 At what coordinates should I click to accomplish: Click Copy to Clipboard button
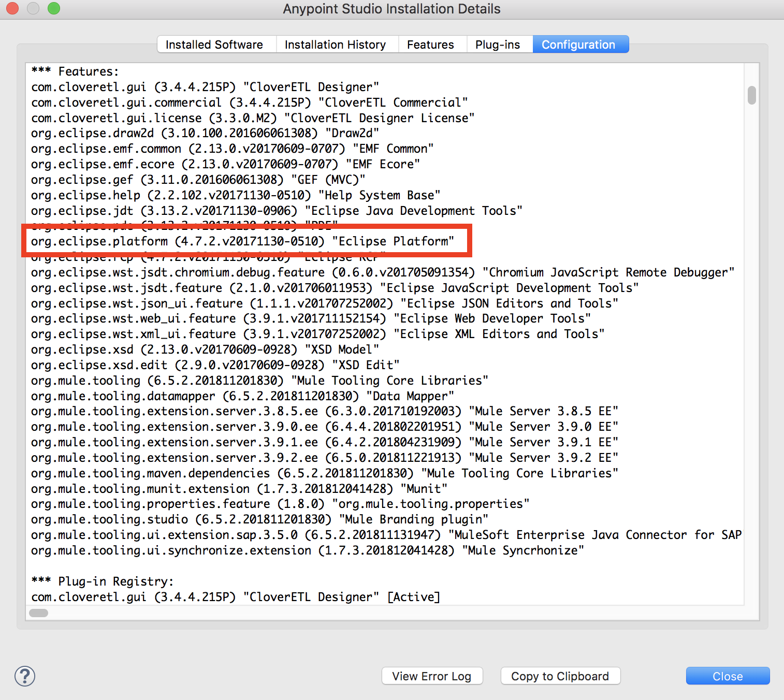tap(560, 676)
